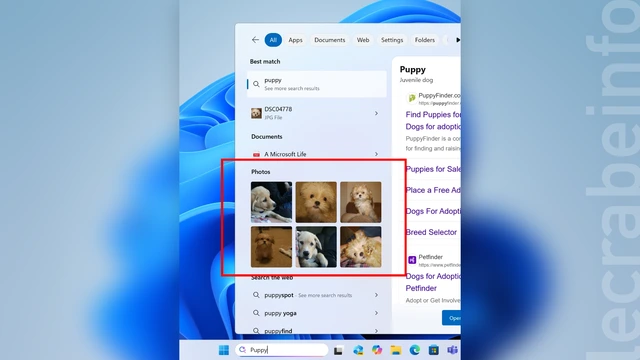The height and width of the screenshot is (360, 640).
Task: Open File Explorer from the taskbar
Action: pyautogui.click(x=396, y=350)
